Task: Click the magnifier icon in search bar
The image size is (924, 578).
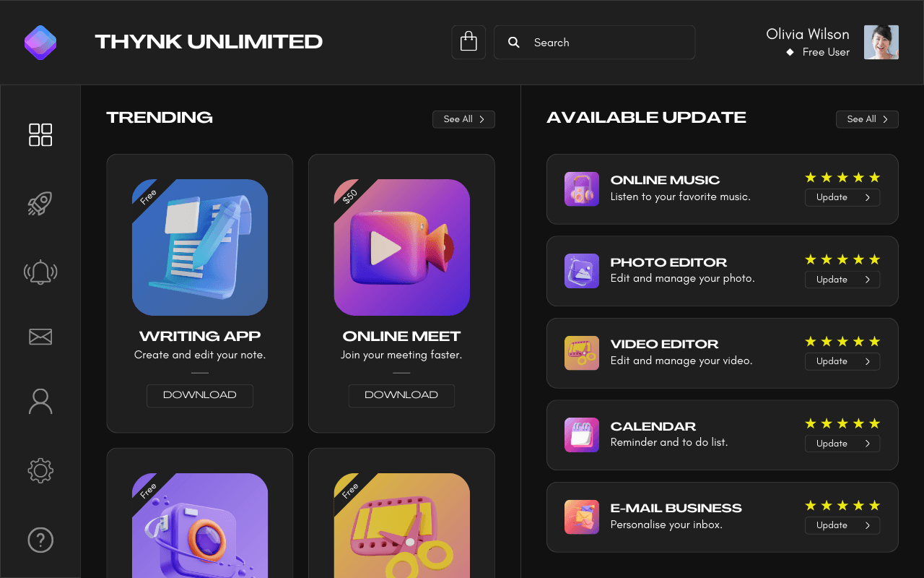Action: tap(514, 43)
